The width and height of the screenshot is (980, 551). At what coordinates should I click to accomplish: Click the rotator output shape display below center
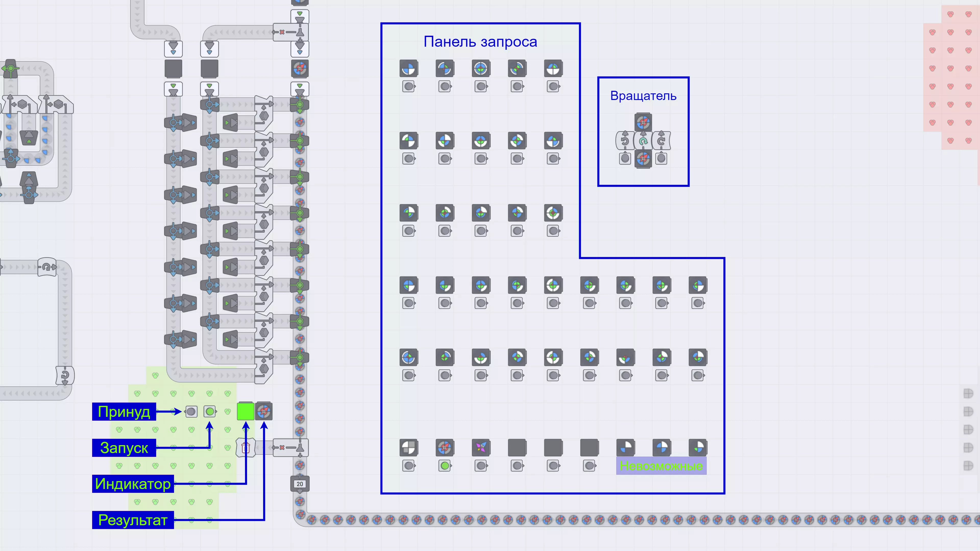point(643,159)
